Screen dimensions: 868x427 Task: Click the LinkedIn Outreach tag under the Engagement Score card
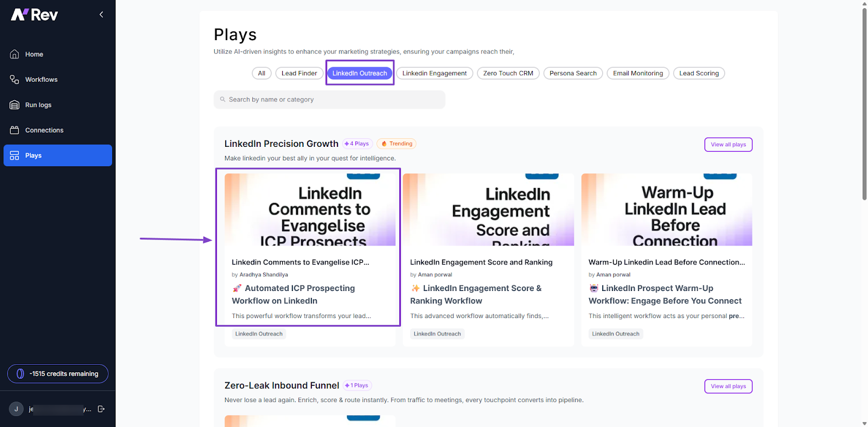(x=437, y=334)
